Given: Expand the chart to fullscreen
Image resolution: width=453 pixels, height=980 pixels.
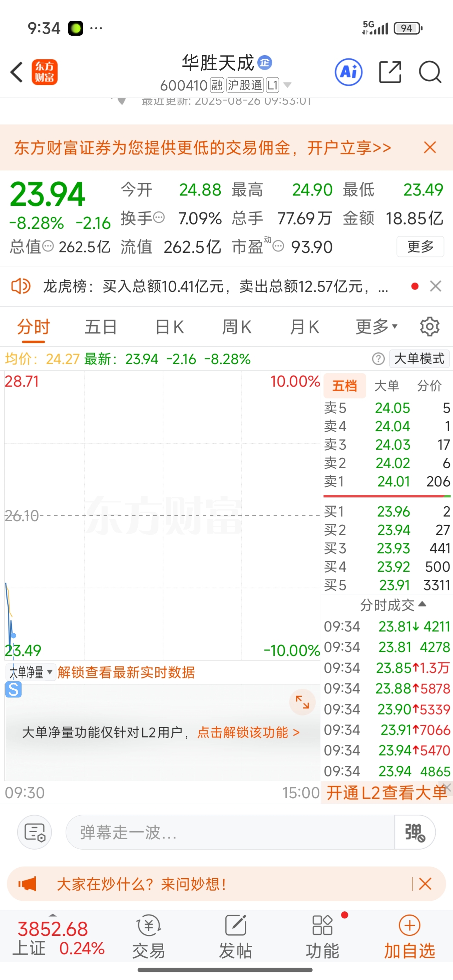Looking at the screenshot, I should 303,702.
